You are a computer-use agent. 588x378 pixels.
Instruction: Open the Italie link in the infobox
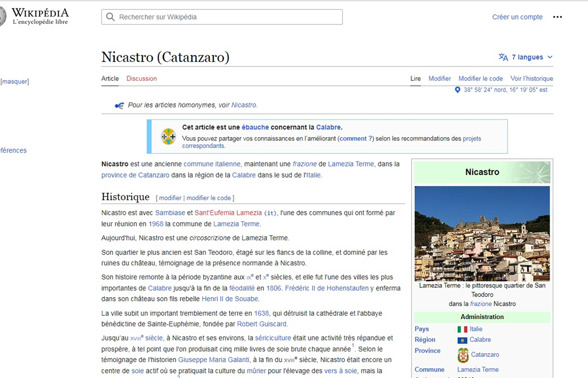point(476,329)
